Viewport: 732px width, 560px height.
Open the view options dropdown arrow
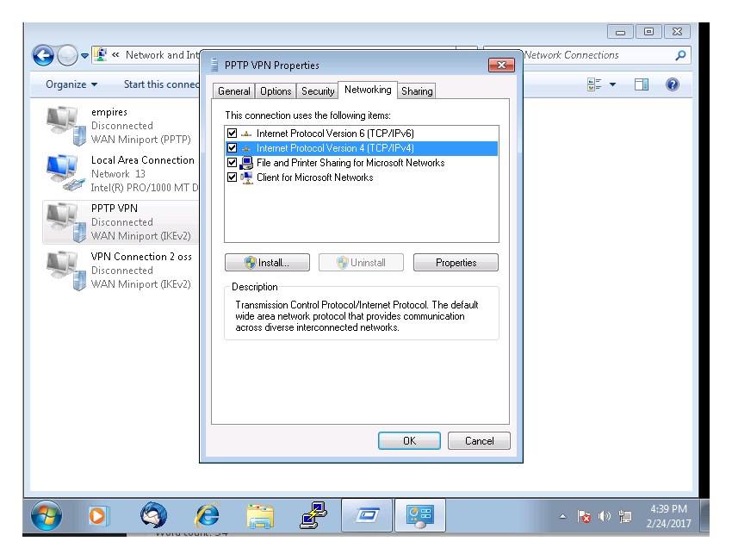(x=612, y=84)
